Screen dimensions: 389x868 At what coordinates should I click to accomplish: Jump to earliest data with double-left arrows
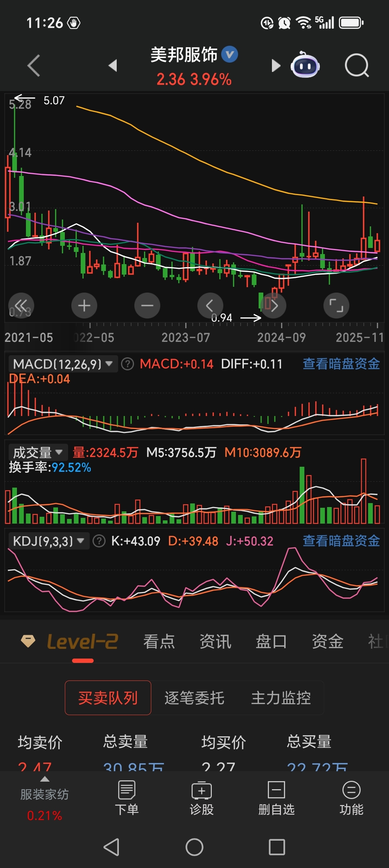coord(21,306)
